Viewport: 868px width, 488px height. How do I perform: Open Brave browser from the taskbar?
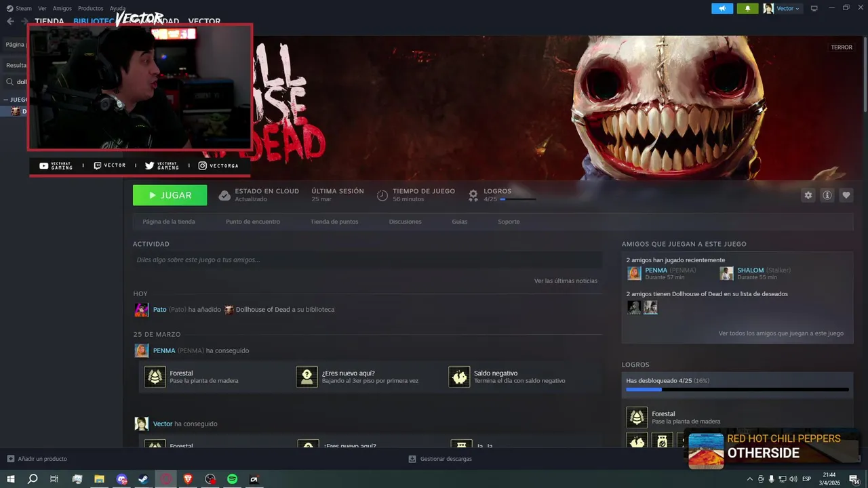[188, 479]
